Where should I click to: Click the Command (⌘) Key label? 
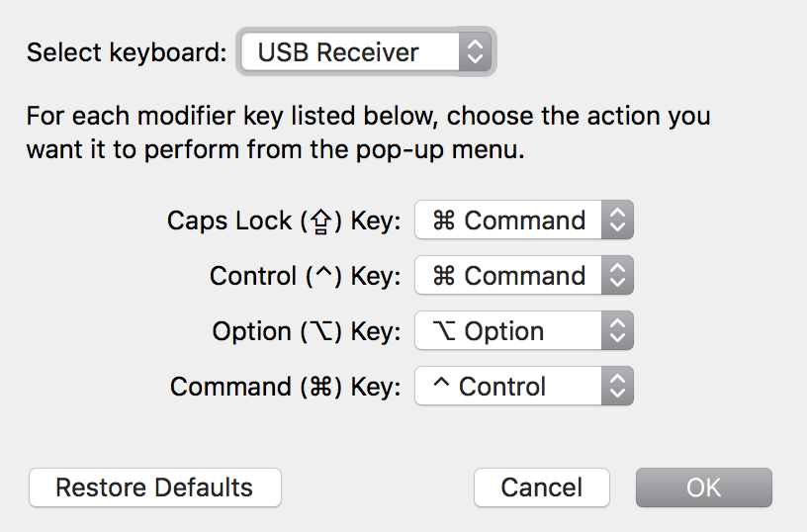[x=285, y=387]
